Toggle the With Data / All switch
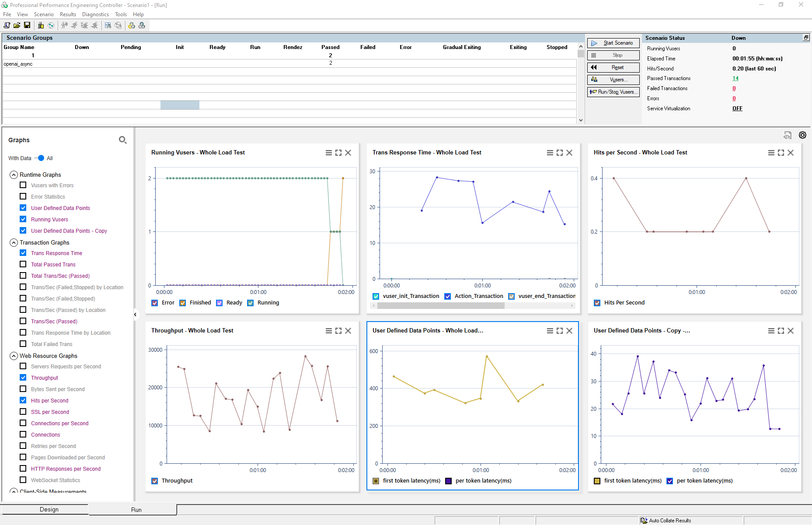This screenshot has width=812, height=525. (40, 158)
